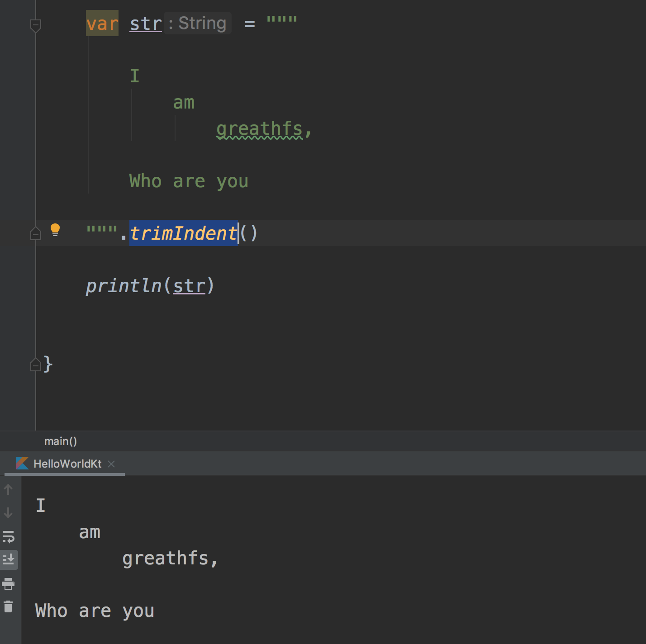This screenshot has height=644, width=646.
Task: Click the 'am' line in console output
Action: [90, 532]
